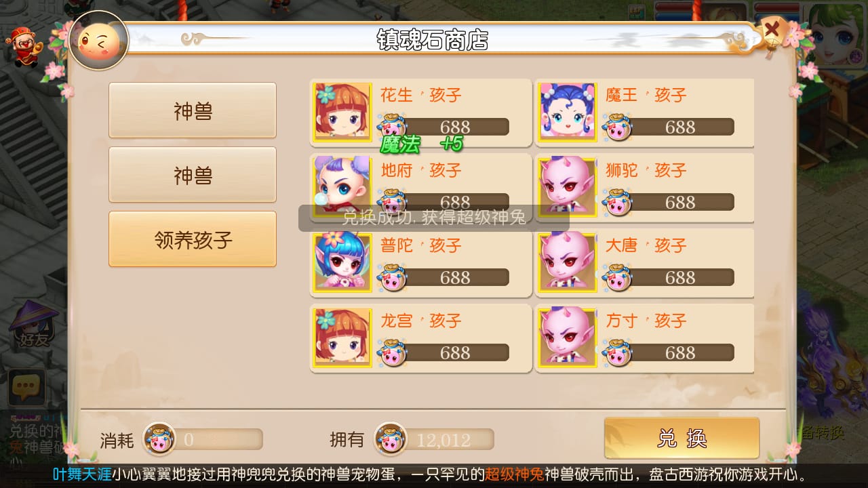Click the soul stone icon beside 消耗
This screenshot has width=868, height=488.
[159, 439]
